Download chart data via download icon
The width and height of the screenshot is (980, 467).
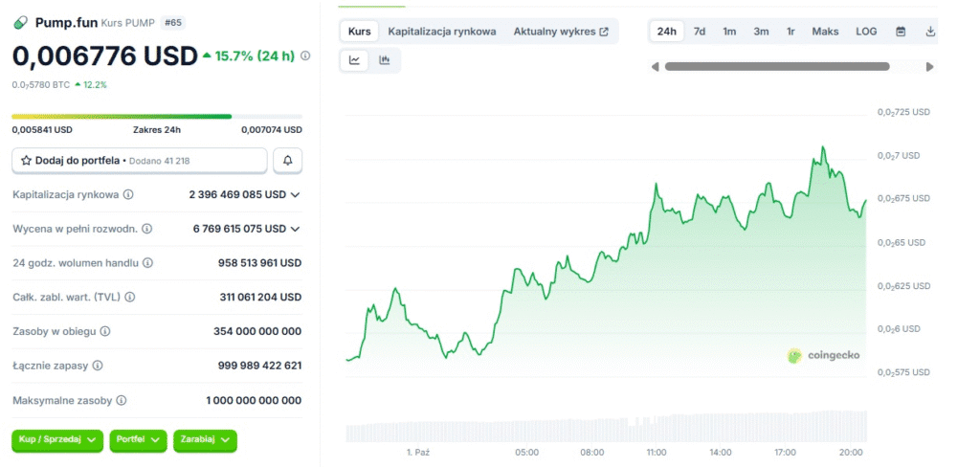click(930, 32)
